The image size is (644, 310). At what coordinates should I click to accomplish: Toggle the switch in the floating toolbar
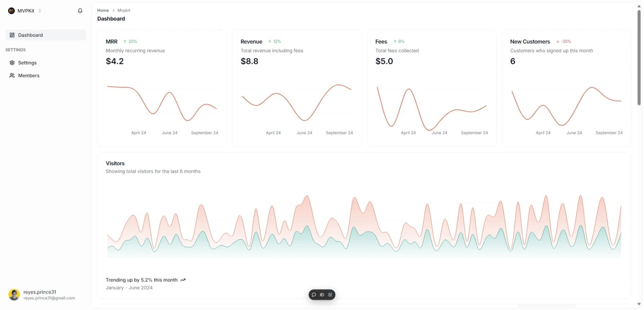pos(322,295)
